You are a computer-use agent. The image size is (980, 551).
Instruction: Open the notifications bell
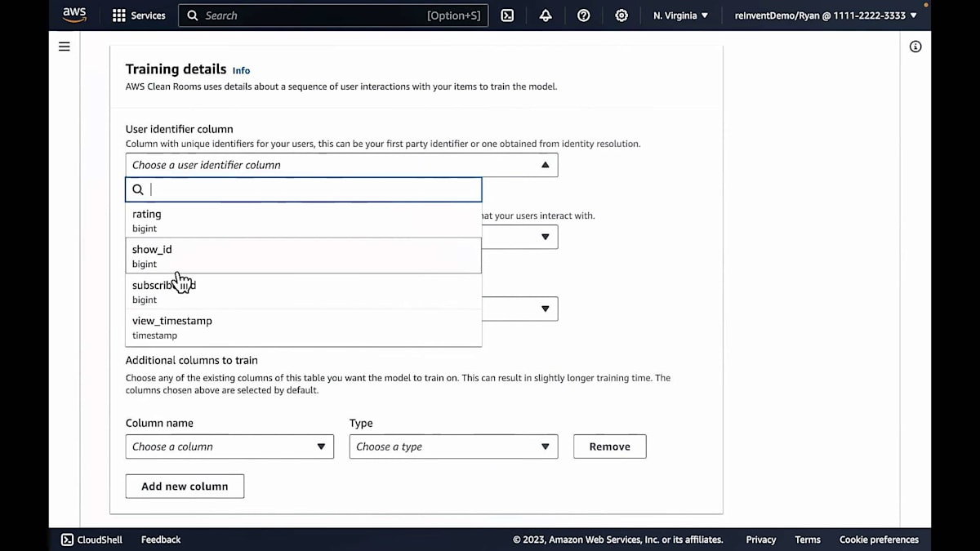[546, 16]
